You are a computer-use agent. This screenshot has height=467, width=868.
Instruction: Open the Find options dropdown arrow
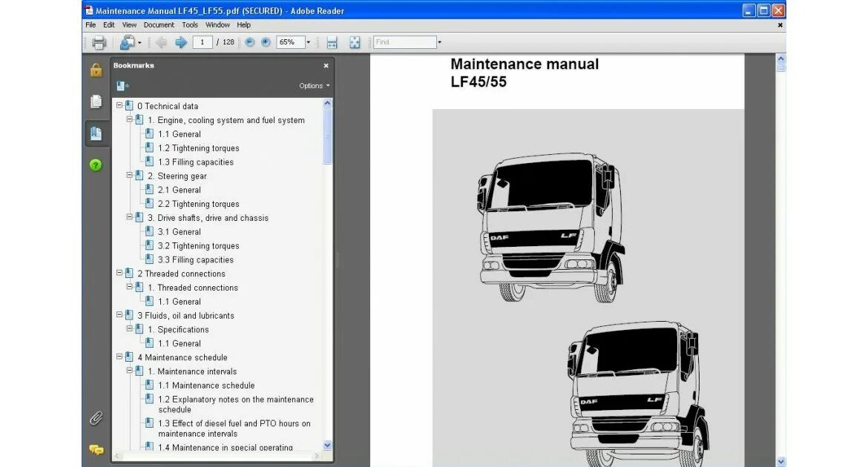coord(439,42)
